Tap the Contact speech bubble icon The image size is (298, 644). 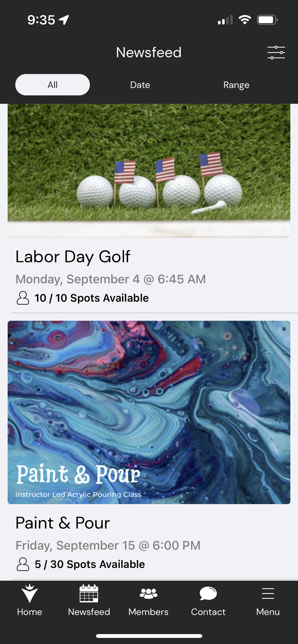(208, 594)
